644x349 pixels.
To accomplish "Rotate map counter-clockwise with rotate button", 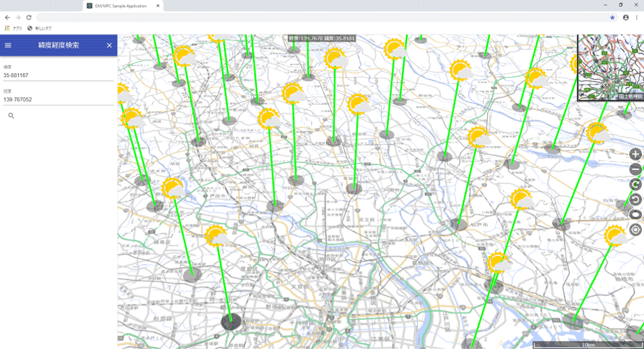I will point(635,200).
